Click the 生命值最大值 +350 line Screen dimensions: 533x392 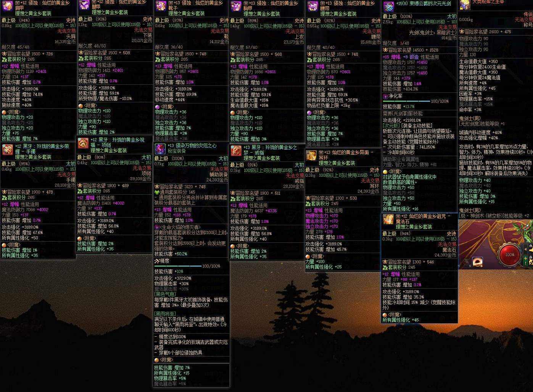pyautogui.click(x=478, y=61)
